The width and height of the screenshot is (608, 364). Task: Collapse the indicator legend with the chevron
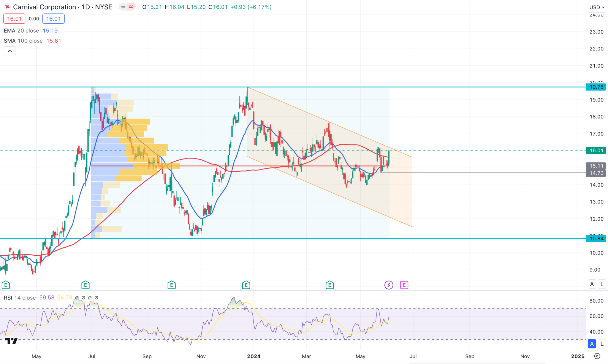(x=10, y=51)
